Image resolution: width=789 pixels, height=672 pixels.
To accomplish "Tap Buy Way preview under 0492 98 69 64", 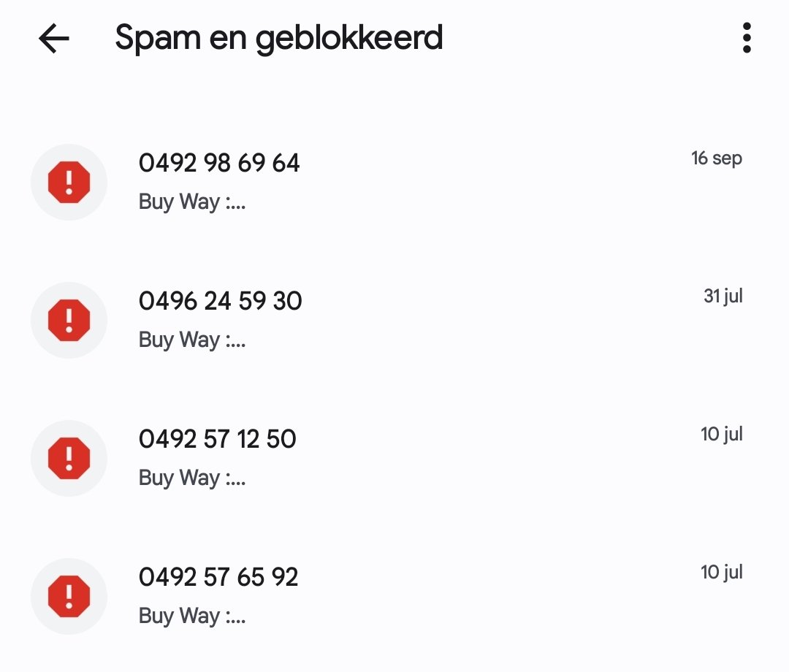I will (192, 202).
